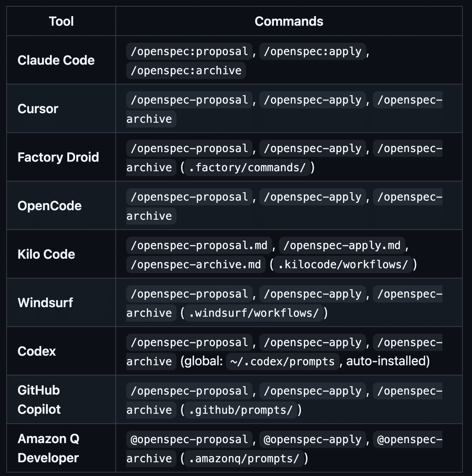Viewport: 472px width, 476px height.
Task: Click the @openspec-proposal command snippet
Action: tap(189, 440)
